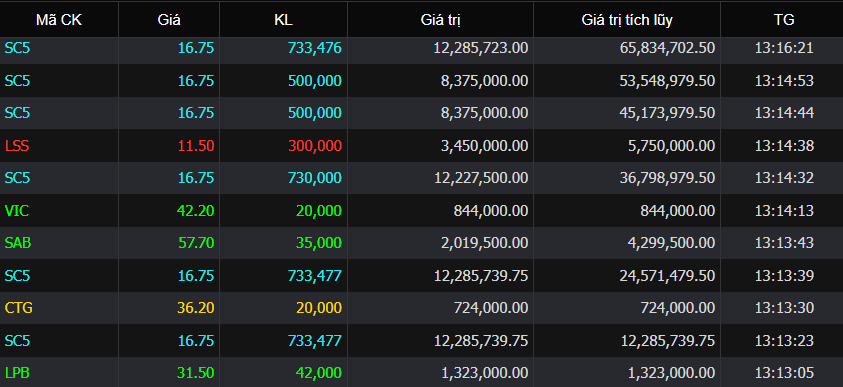Sort by the Mã CK column header
The width and height of the screenshot is (843, 387).
click(59, 20)
